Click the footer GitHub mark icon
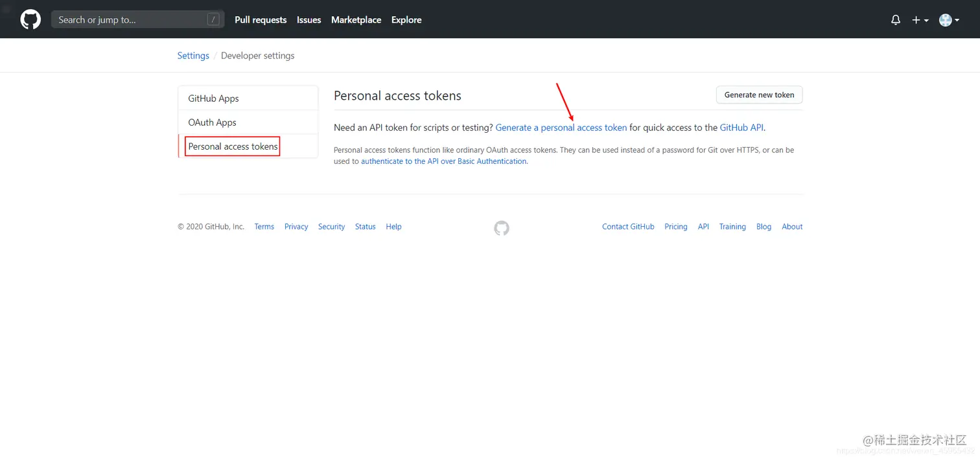 pyautogui.click(x=502, y=227)
